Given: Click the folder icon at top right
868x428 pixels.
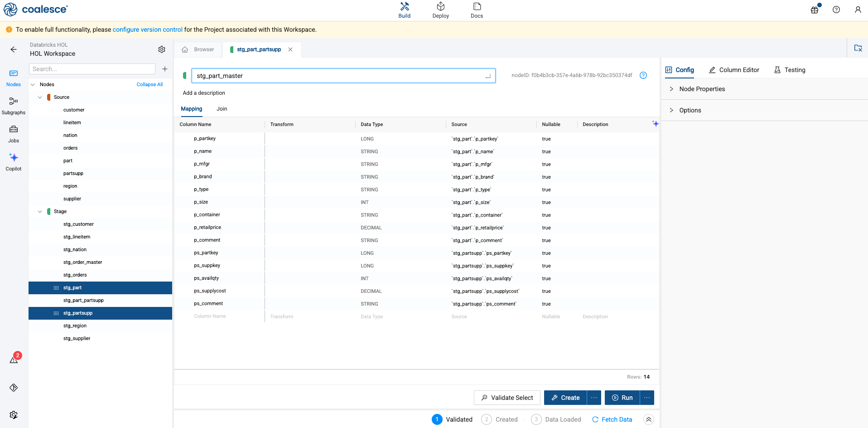Looking at the screenshot, I should pos(858,48).
